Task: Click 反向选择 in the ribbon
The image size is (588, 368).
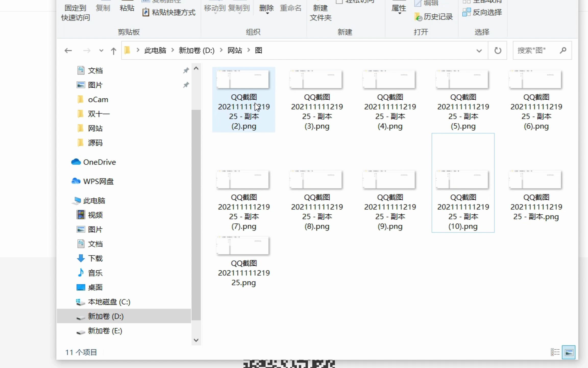Action: [482, 12]
